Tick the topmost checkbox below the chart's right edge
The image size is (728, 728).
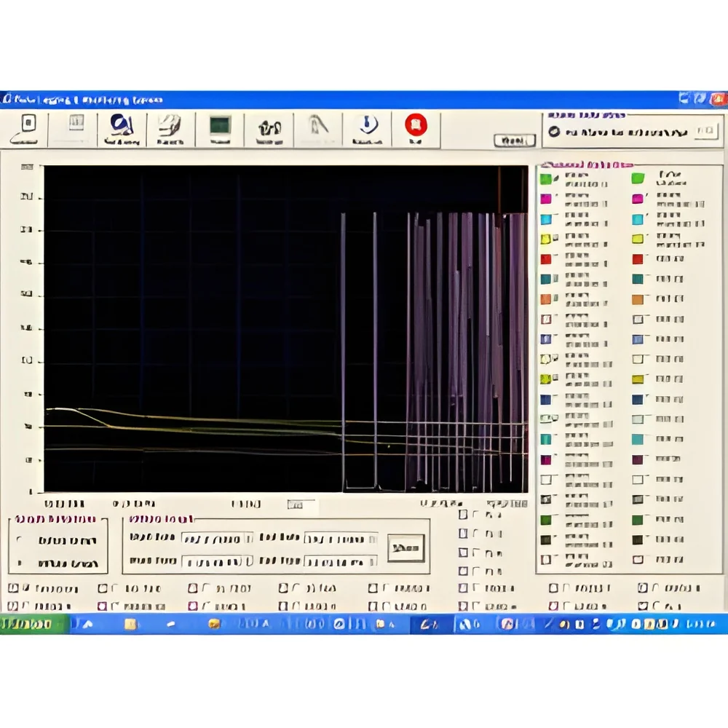463,515
